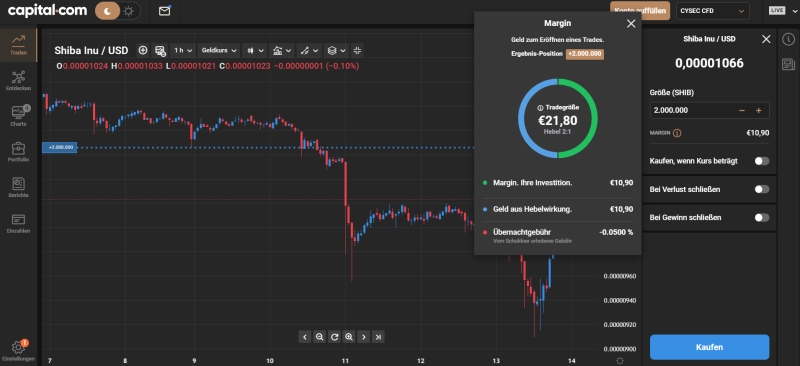Open the drawing tools dropdown
800x366 pixels.
tap(309, 50)
